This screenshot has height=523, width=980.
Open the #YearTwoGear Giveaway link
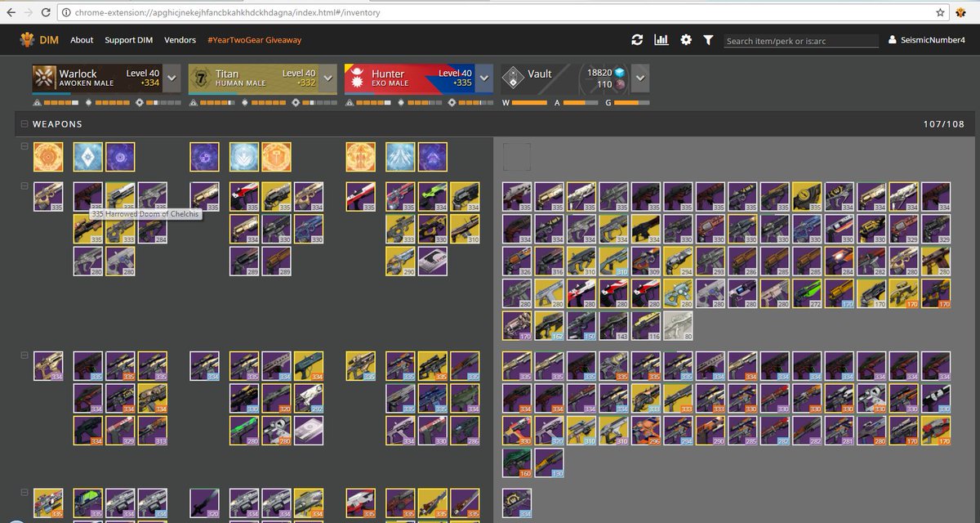[254, 40]
